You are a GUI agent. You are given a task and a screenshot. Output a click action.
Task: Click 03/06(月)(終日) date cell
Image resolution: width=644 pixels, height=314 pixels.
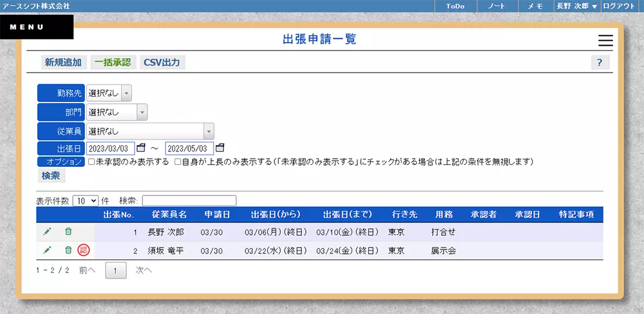pos(276,232)
